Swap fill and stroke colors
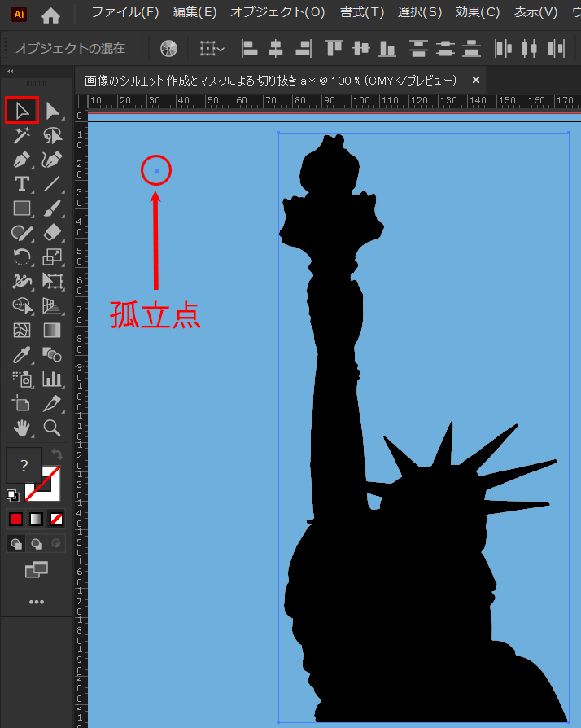 tap(57, 454)
